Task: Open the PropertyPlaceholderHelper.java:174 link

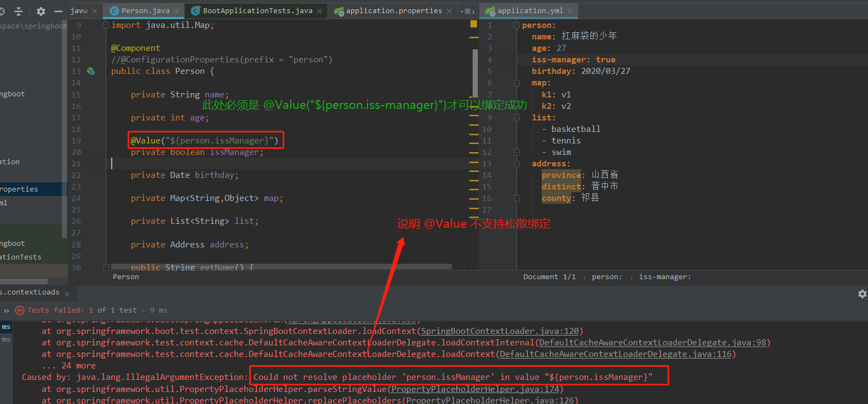Action: (475, 389)
